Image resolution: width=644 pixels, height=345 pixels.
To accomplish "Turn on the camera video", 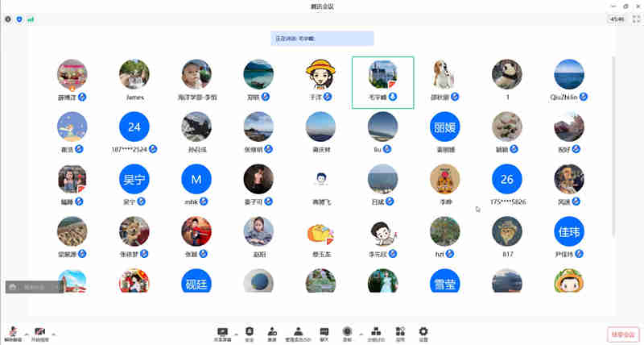I will click(39, 332).
